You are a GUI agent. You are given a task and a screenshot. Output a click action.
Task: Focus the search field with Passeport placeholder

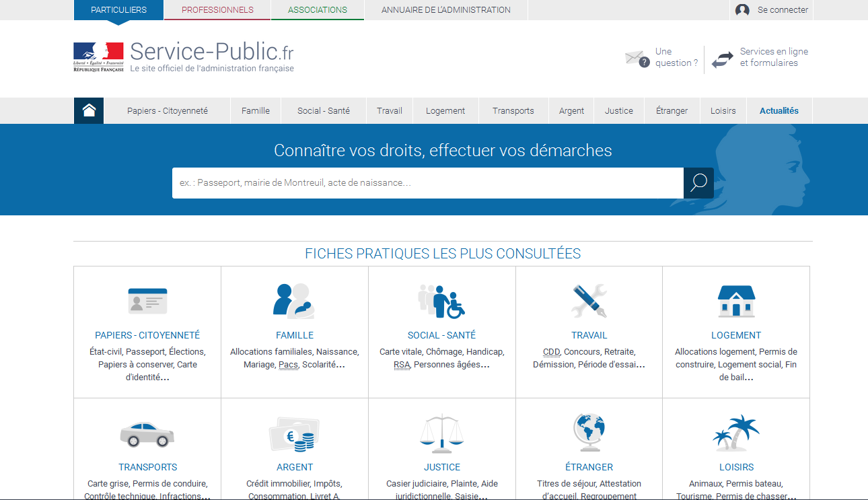[x=428, y=183]
